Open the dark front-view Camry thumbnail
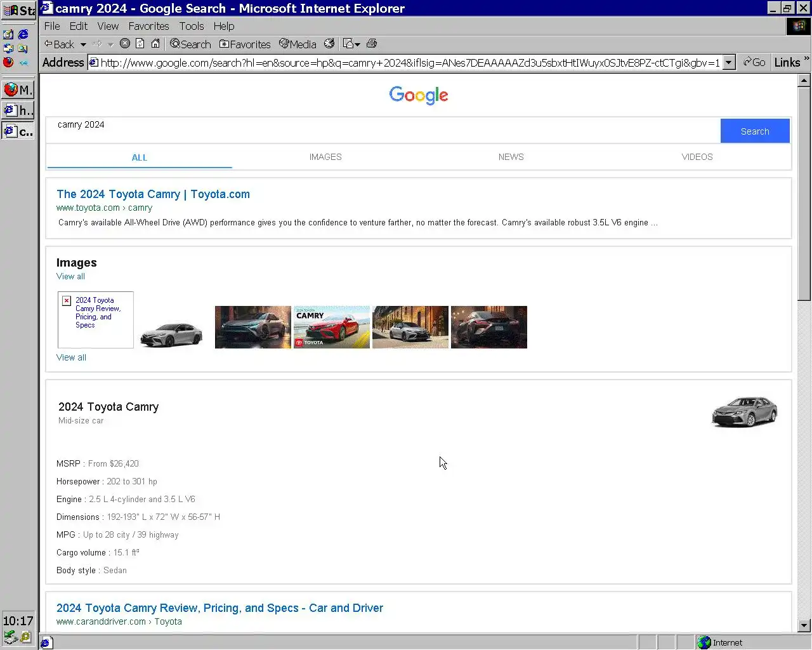Image resolution: width=812 pixels, height=650 pixels. (253, 327)
